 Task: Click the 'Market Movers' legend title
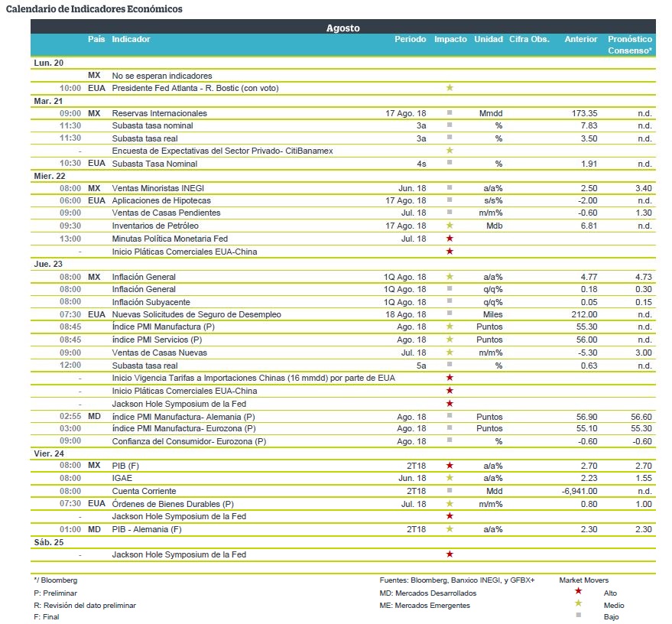pos(584,580)
